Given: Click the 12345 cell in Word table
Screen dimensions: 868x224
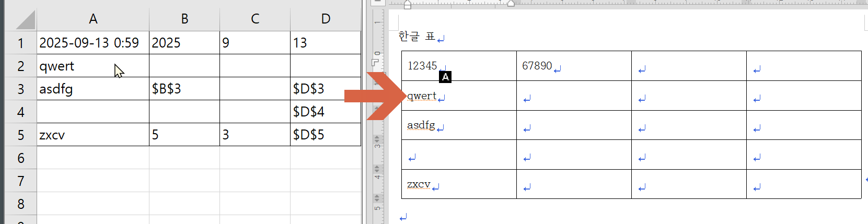Looking at the screenshot, I should pyautogui.click(x=459, y=66).
